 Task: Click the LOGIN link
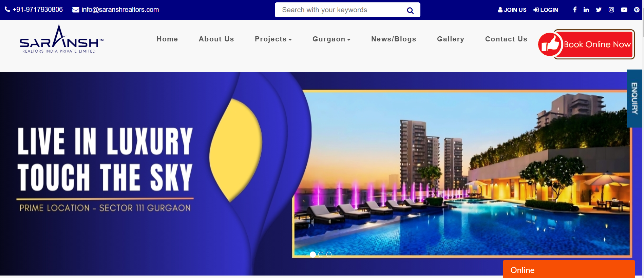coord(546,10)
